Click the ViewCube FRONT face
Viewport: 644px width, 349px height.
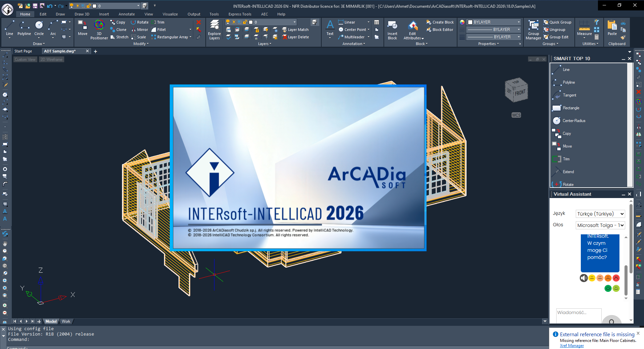pyautogui.click(x=520, y=93)
